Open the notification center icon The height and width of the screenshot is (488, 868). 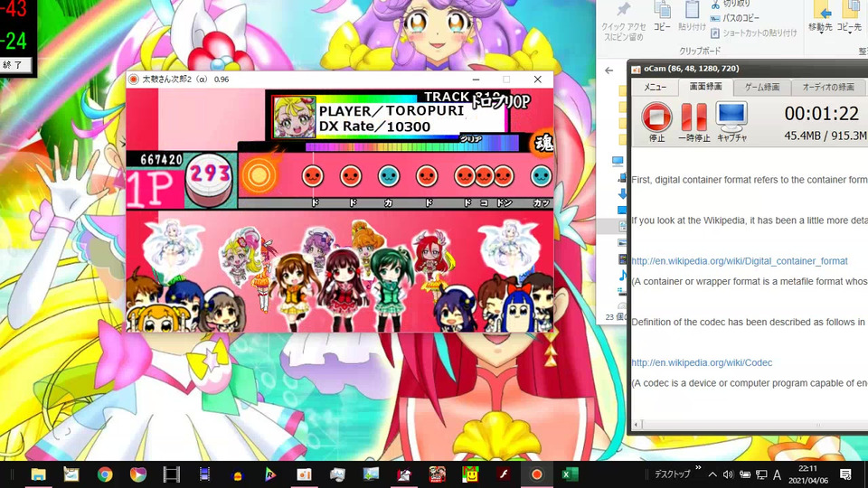(845, 474)
